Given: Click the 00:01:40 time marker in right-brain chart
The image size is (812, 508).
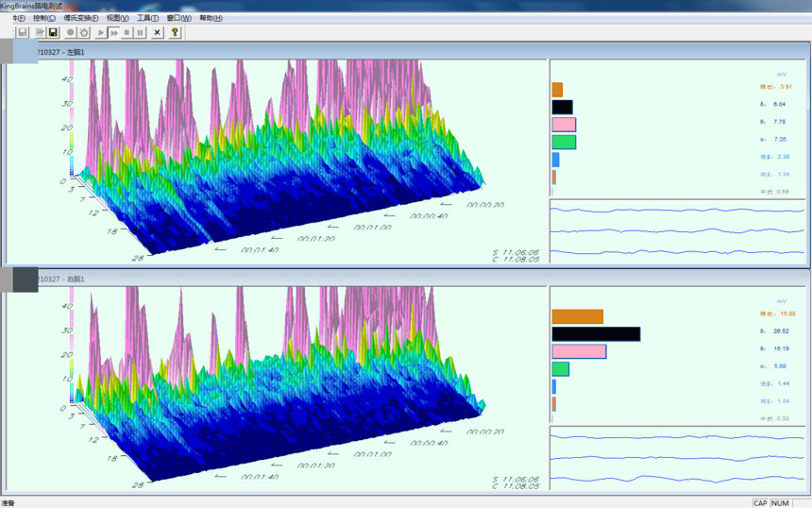Looking at the screenshot, I should [260, 477].
